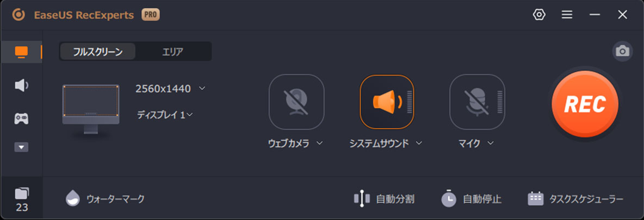This screenshot has height=220, width=644.
Task: Expand the 2560x1440 resolution dropdown
Action: pyautogui.click(x=170, y=89)
